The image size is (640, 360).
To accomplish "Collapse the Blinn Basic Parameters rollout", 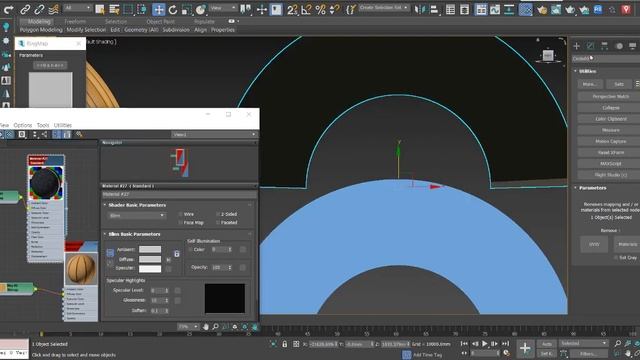I will (104, 234).
